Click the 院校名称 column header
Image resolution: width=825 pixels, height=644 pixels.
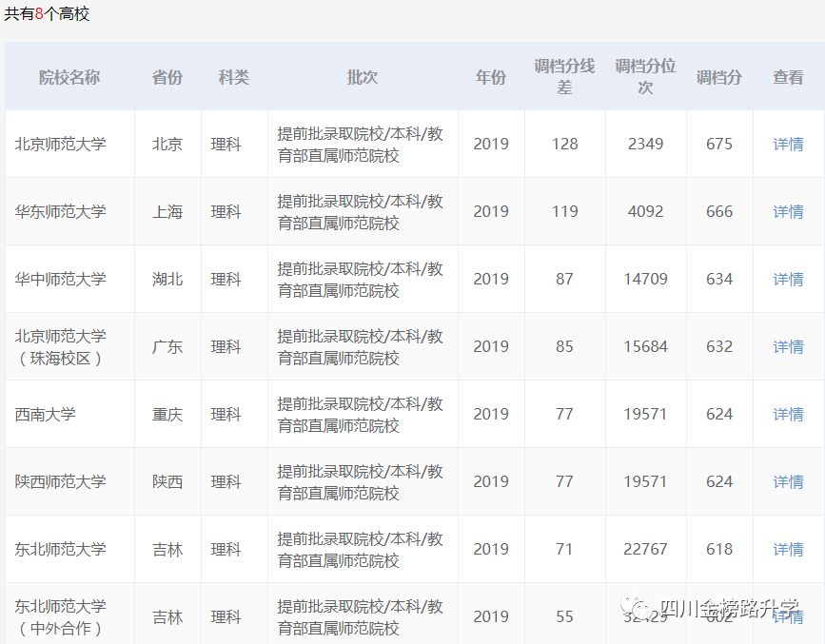69,77
